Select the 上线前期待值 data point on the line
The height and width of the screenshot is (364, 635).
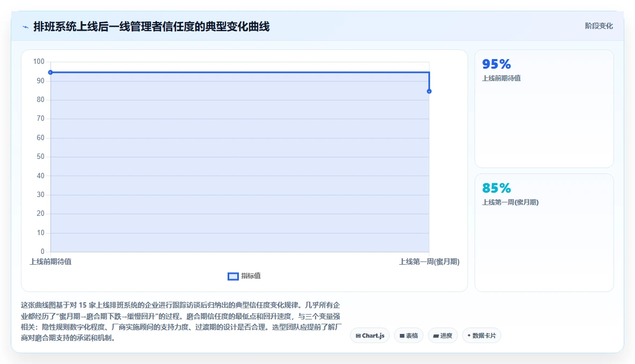(50, 72)
